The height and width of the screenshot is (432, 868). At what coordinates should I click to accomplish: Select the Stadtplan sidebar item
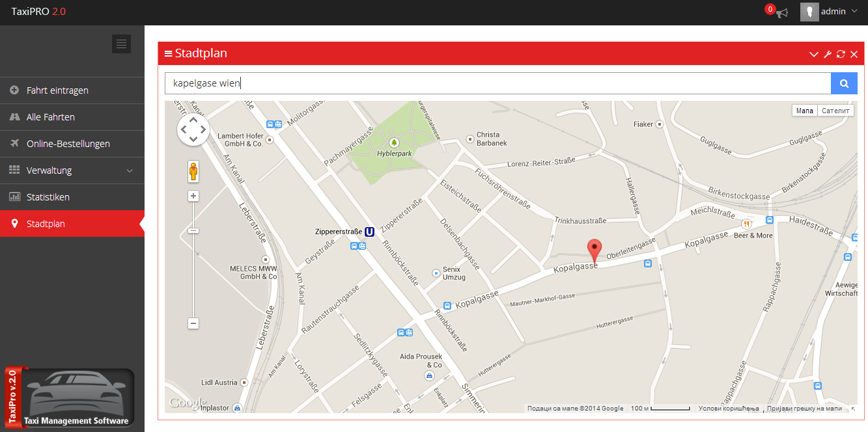coord(72,224)
